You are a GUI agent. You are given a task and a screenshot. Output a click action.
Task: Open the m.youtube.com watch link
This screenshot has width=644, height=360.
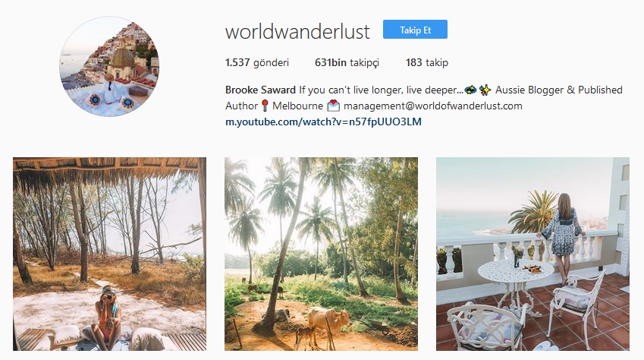click(x=323, y=122)
